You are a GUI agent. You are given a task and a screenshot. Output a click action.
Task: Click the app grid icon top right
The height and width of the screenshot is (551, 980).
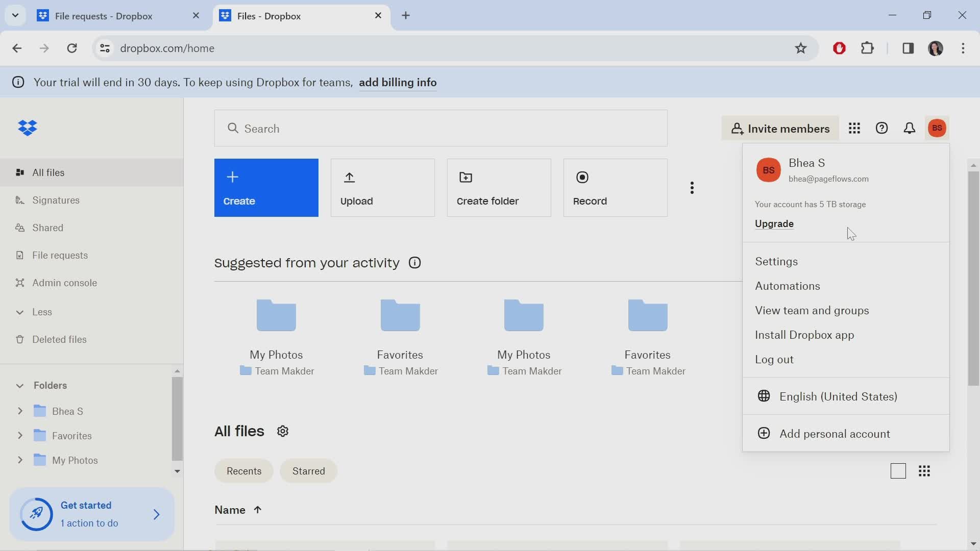click(854, 128)
